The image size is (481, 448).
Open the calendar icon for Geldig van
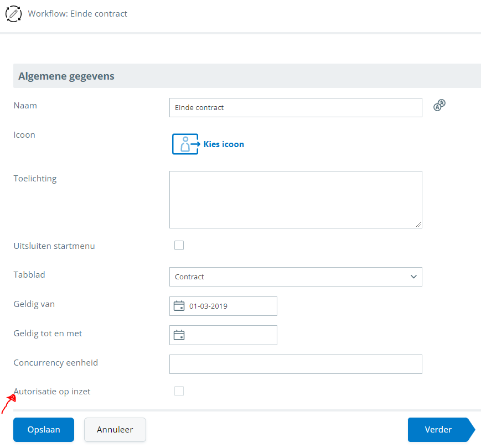(x=179, y=306)
